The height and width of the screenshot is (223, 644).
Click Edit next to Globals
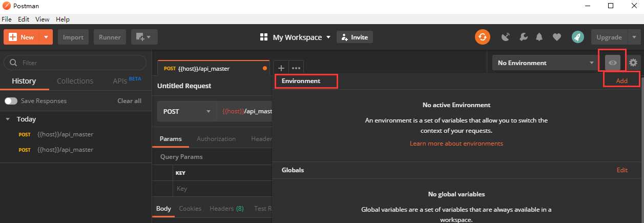point(622,170)
